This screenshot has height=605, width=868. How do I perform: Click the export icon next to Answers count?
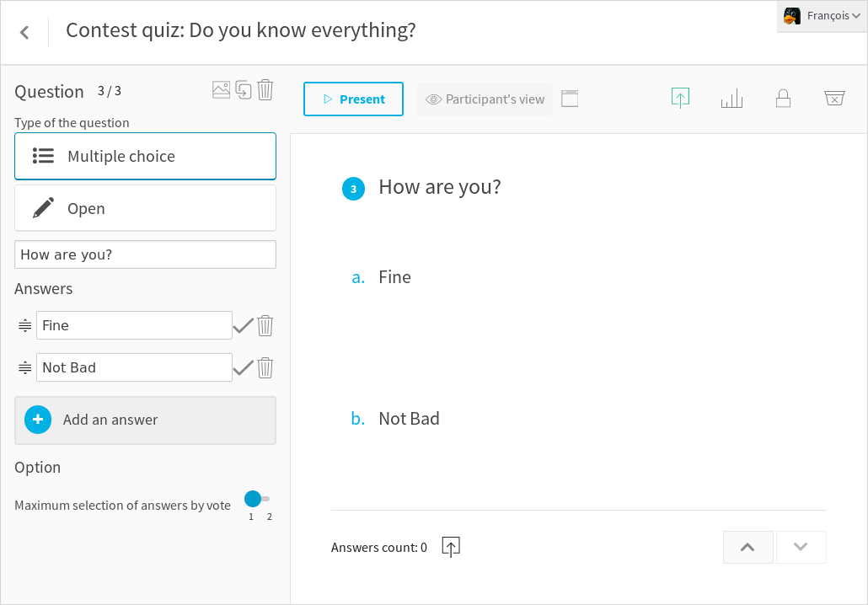(x=451, y=547)
